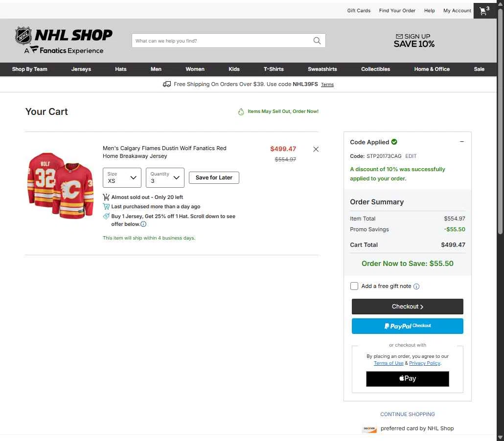Open the Quantity dropdown
Image resolution: width=504 pixels, height=441 pixels.
165,177
